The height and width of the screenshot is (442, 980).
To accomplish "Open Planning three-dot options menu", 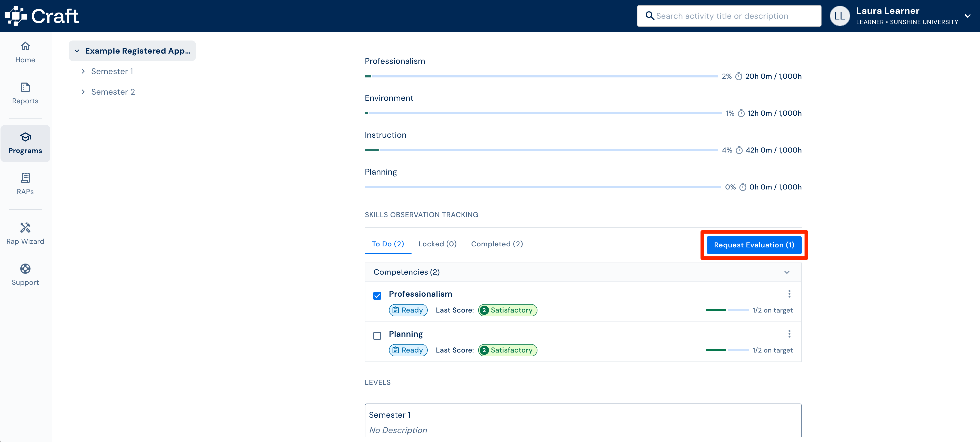I will tap(789, 334).
